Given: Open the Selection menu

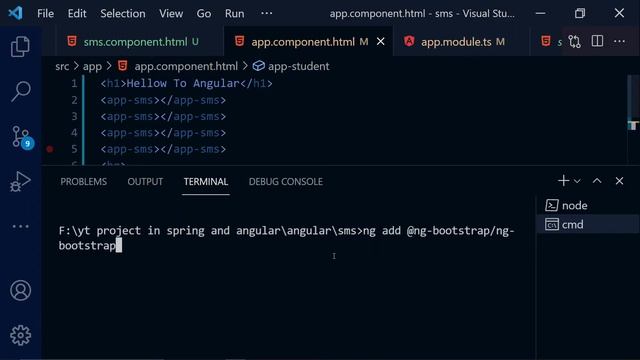Looking at the screenshot, I should [122, 13].
